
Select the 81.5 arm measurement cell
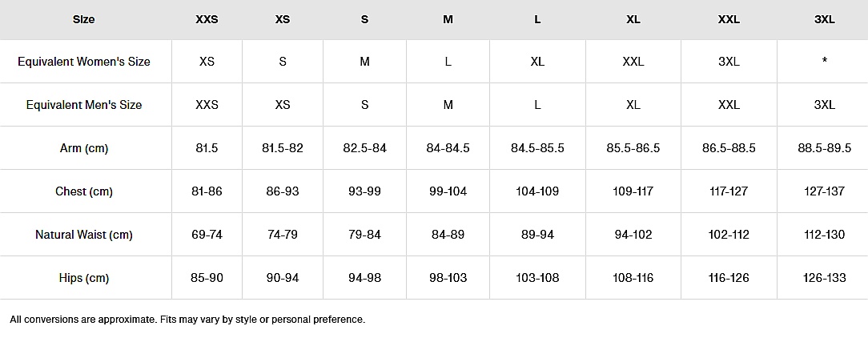(x=207, y=148)
